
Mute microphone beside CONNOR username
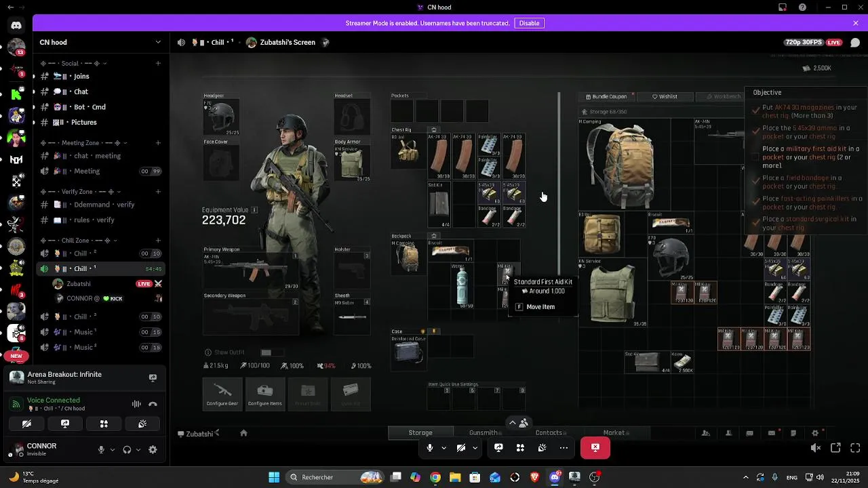(x=101, y=449)
